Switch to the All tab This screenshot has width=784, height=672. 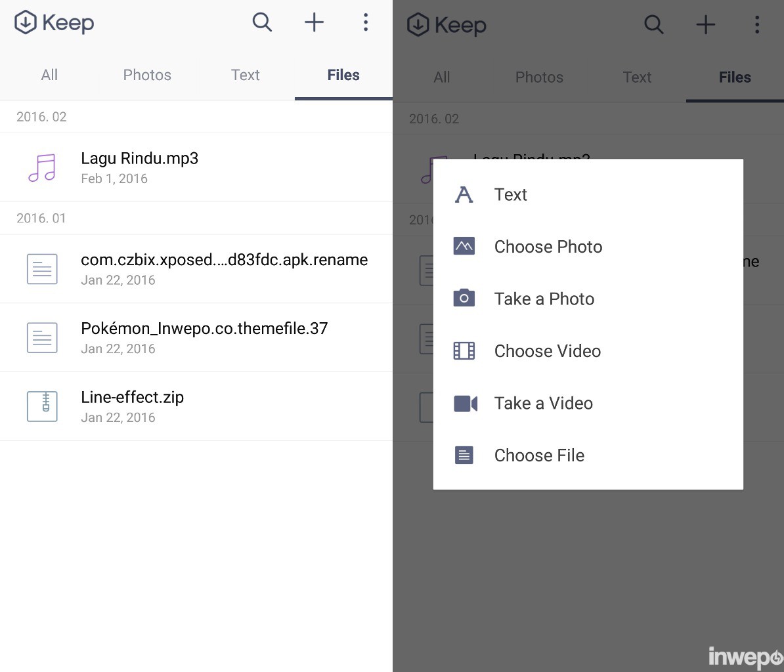point(49,75)
